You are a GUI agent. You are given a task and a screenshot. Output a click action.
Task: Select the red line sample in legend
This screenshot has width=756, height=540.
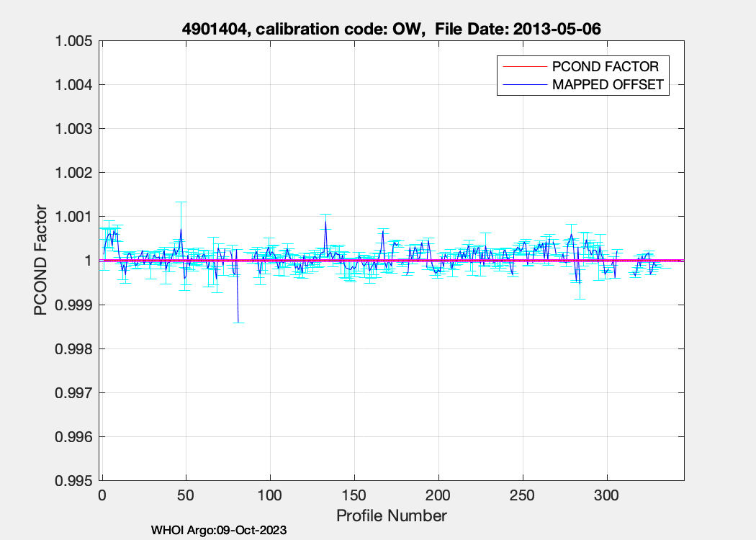coord(524,66)
